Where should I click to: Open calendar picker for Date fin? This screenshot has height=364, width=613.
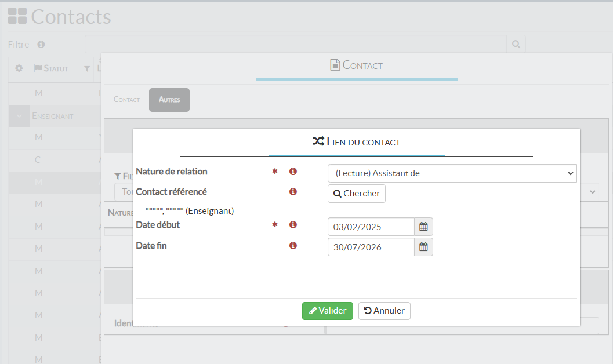tap(423, 247)
